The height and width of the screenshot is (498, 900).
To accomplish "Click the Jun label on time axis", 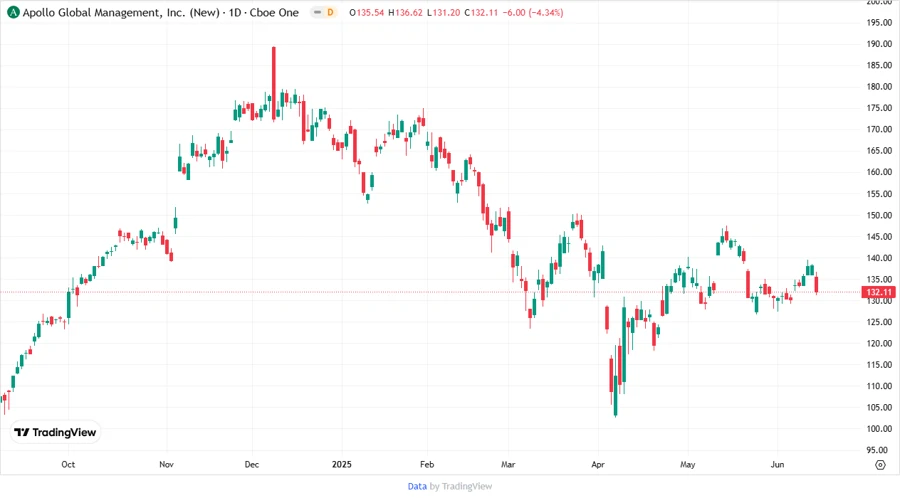I will pos(777,464).
